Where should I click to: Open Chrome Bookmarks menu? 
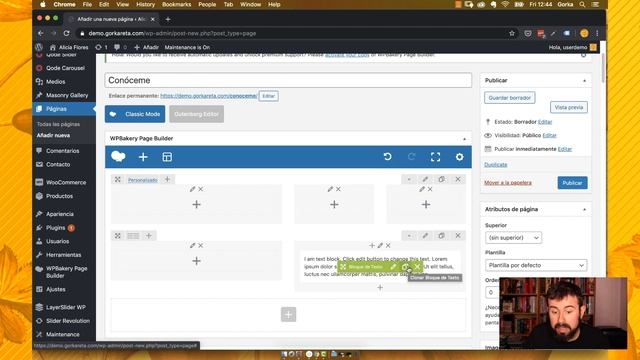click(x=176, y=4)
